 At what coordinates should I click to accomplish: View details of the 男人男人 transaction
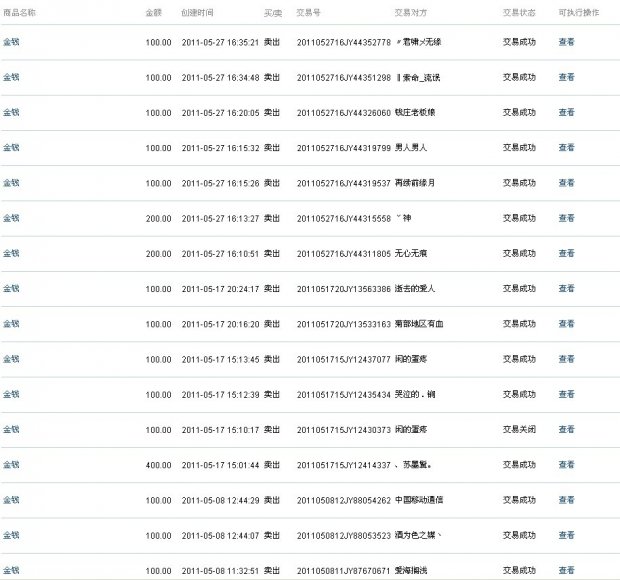(x=566, y=147)
